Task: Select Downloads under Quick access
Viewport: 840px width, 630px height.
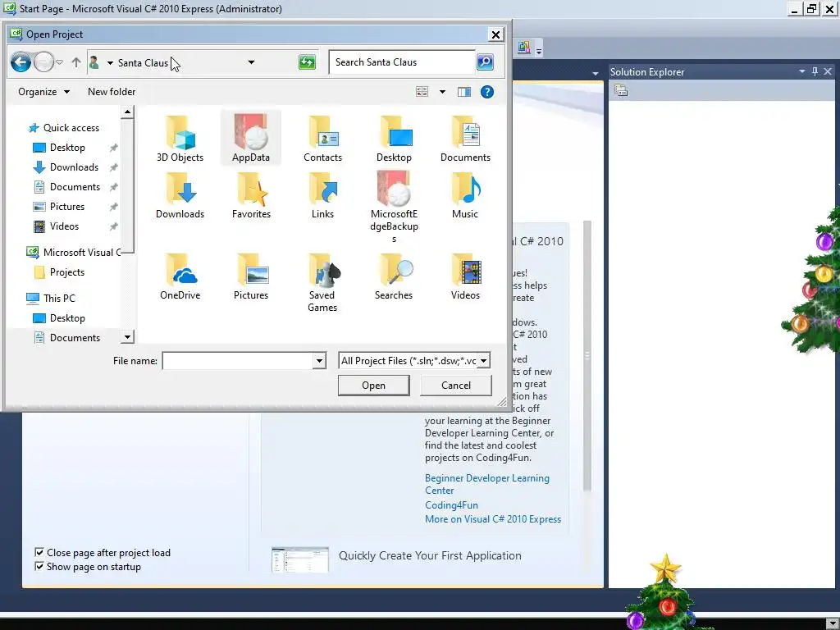Action: [x=66, y=167]
